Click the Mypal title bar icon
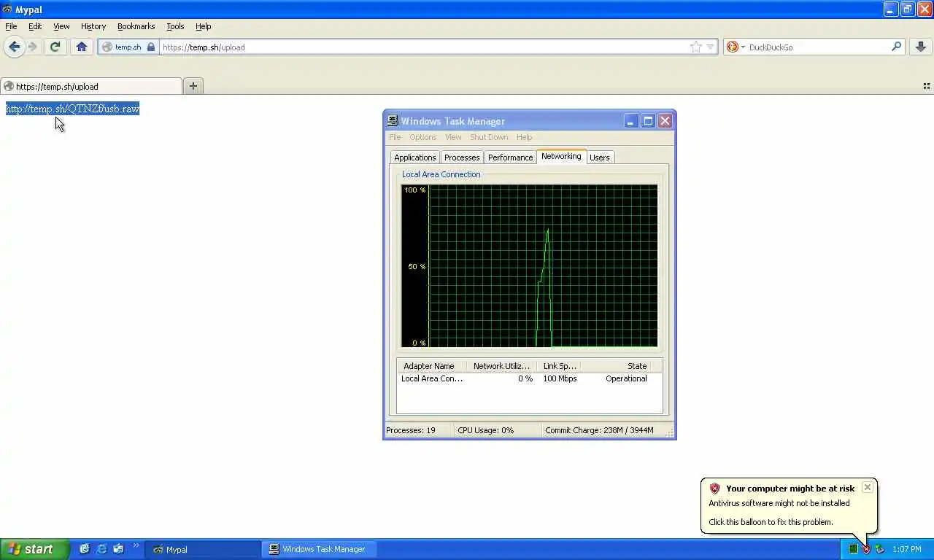Viewport: 934px width, 560px height. (7, 9)
